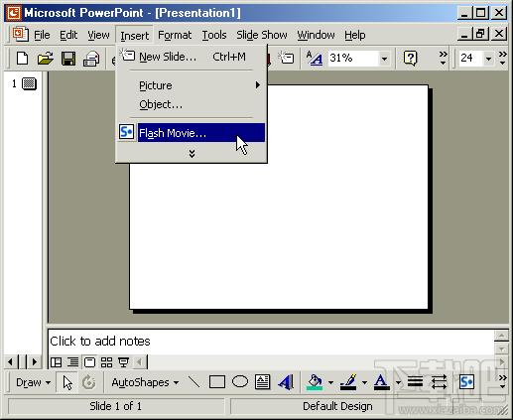The height and width of the screenshot is (420, 513).
Task: Open the AutoShapes dropdown
Action: pos(145,382)
